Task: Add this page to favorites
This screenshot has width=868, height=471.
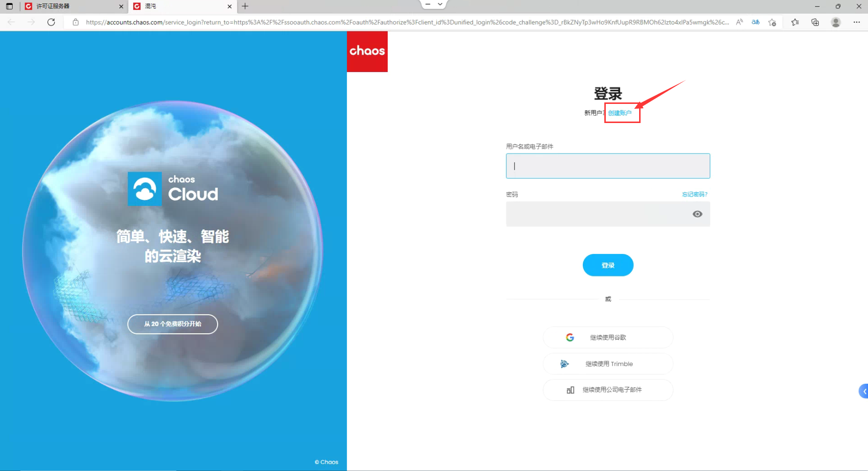Action: 772,22
